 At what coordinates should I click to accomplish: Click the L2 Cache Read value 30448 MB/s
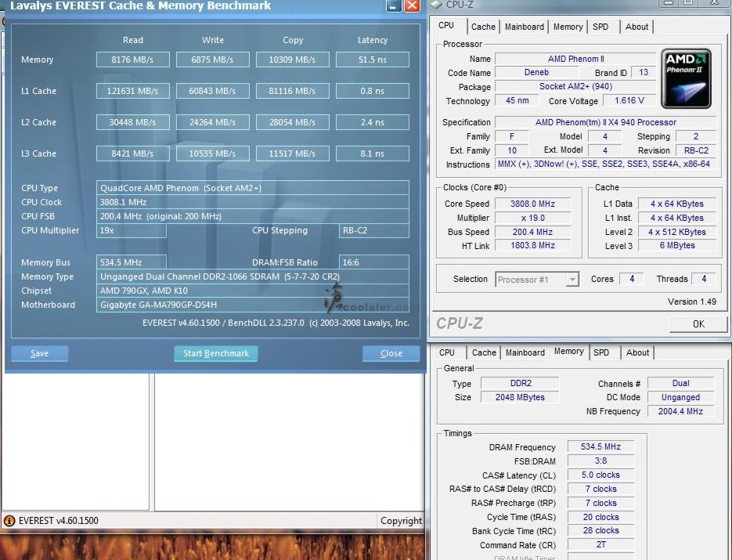(132, 122)
